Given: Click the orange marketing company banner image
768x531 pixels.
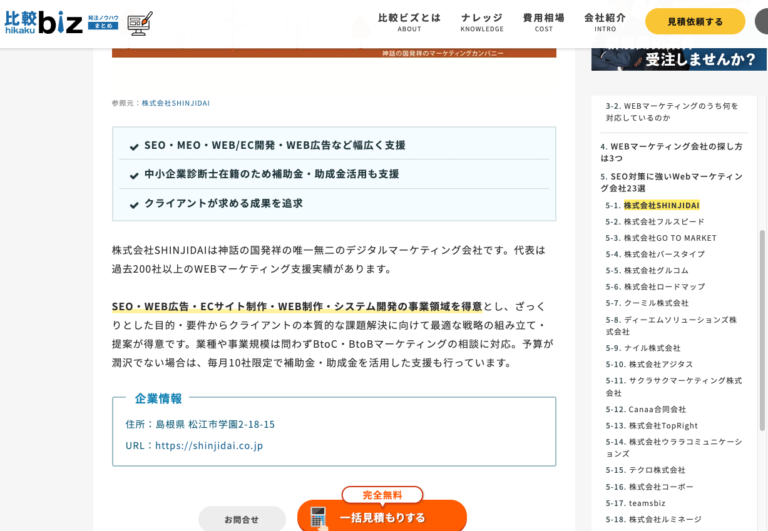Looking at the screenshot, I should click(x=334, y=53).
